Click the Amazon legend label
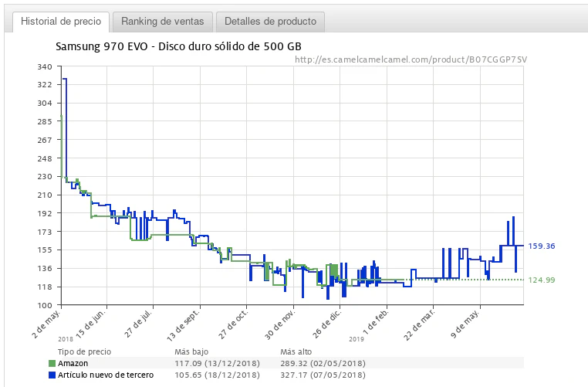588x387 pixels. click(73, 363)
